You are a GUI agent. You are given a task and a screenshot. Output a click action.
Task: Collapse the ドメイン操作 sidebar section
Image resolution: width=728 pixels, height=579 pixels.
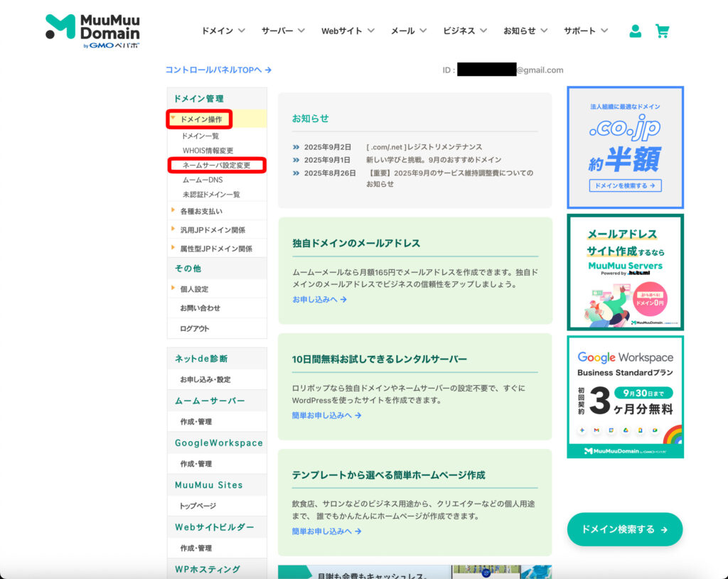[x=200, y=119]
